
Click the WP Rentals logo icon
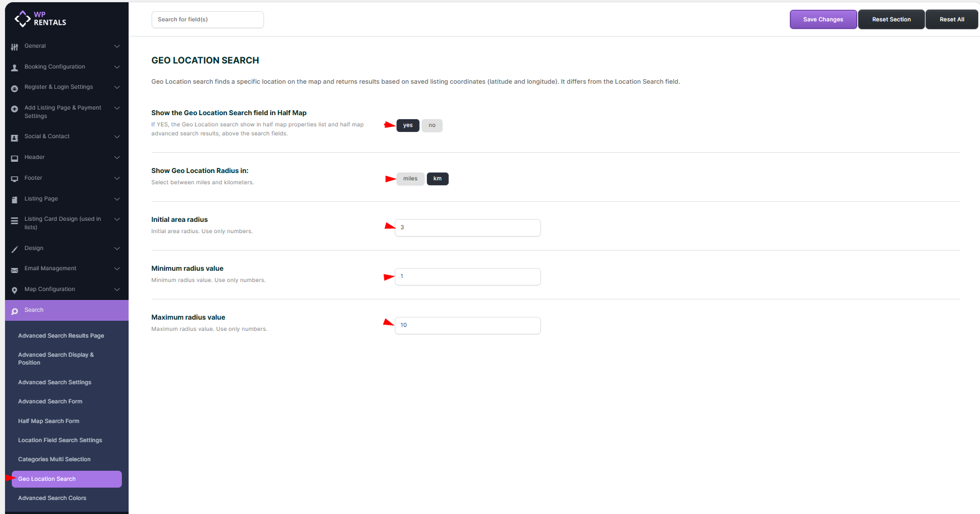point(22,19)
